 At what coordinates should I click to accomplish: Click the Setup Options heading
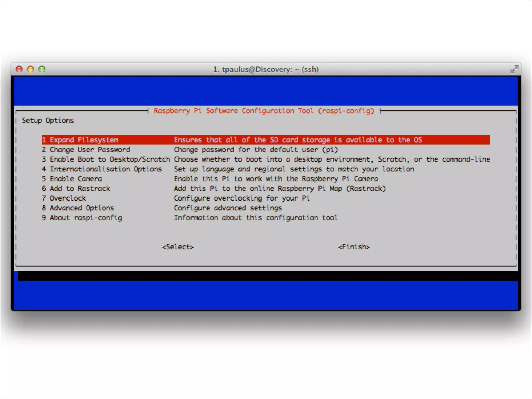pos(48,121)
